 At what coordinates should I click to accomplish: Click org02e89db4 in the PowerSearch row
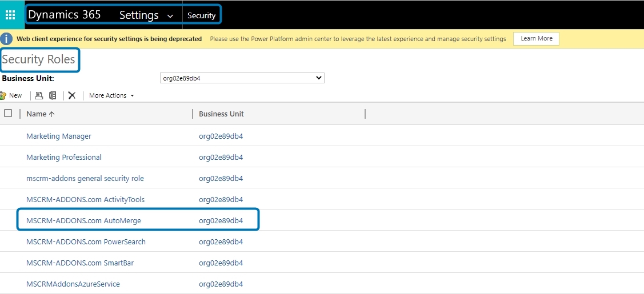[x=221, y=242]
